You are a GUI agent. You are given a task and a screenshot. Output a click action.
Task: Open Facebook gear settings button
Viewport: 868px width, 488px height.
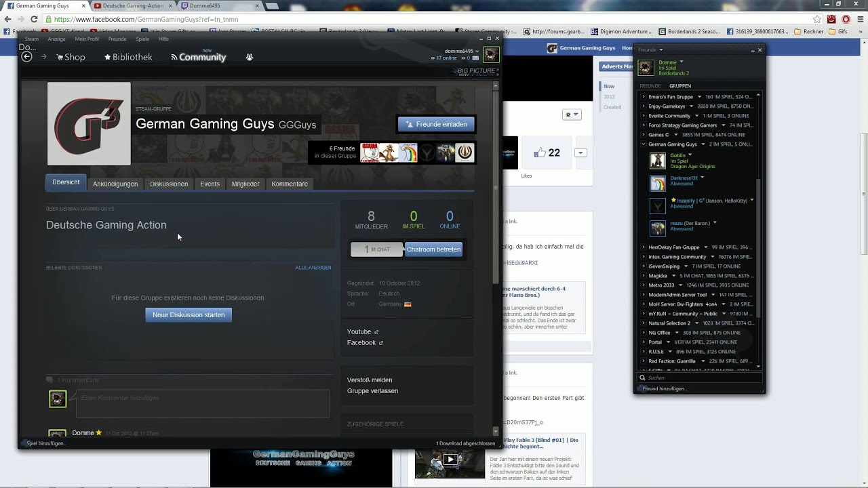point(572,115)
